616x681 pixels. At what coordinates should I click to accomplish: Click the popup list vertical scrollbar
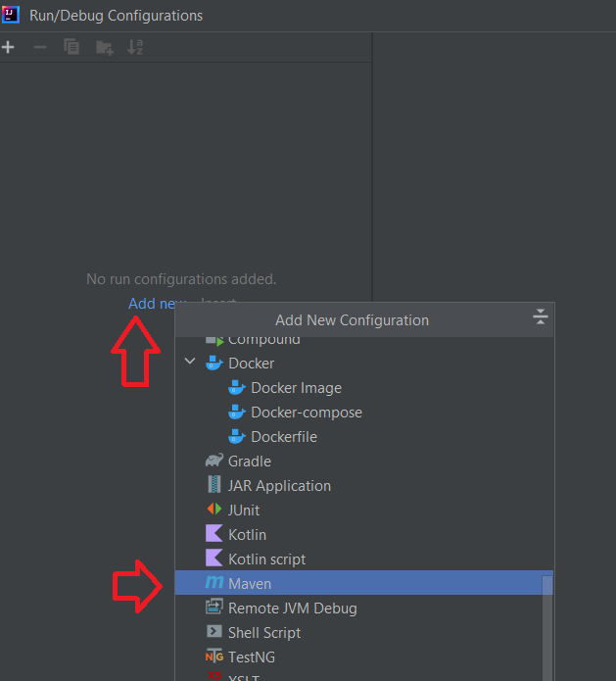coord(547,627)
